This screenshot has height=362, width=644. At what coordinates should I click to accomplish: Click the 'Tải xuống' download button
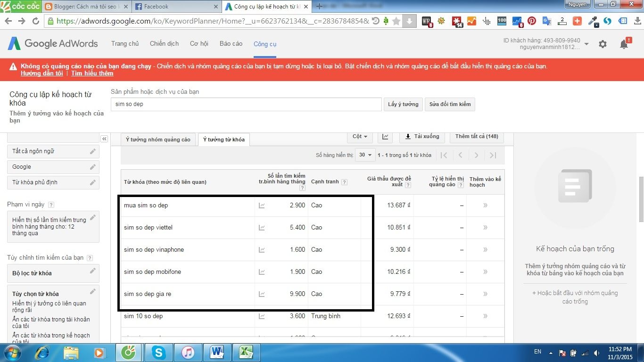click(422, 137)
